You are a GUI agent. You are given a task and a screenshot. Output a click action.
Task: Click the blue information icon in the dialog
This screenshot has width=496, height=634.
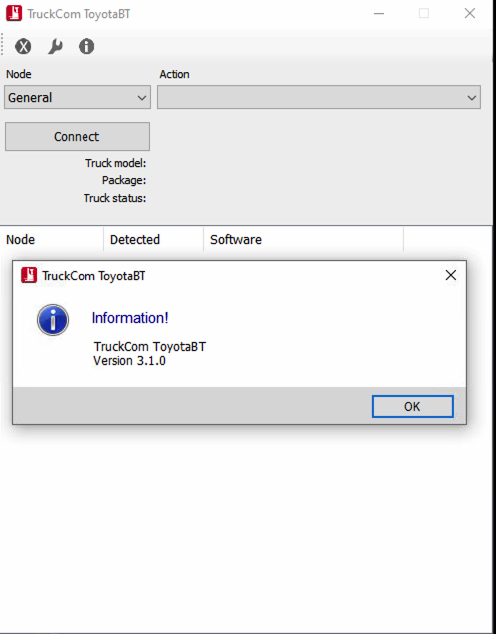(x=53, y=320)
